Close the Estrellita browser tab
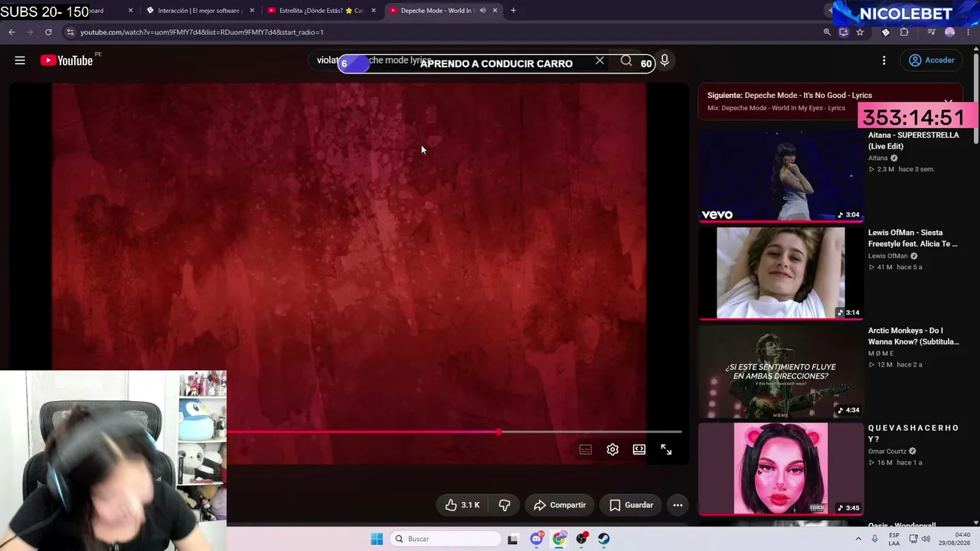980x551 pixels. pos(374,11)
